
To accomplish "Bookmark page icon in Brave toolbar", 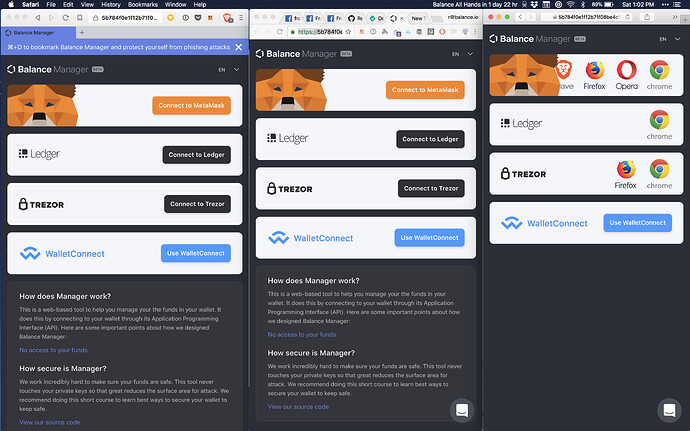I will pos(80,18).
